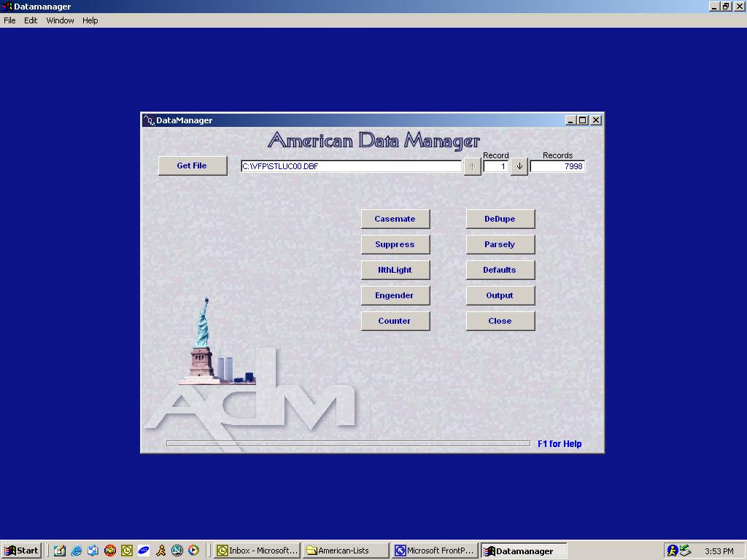The width and height of the screenshot is (747, 560).
Task: Go to next record with down arrow
Action: pyautogui.click(x=519, y=166)
